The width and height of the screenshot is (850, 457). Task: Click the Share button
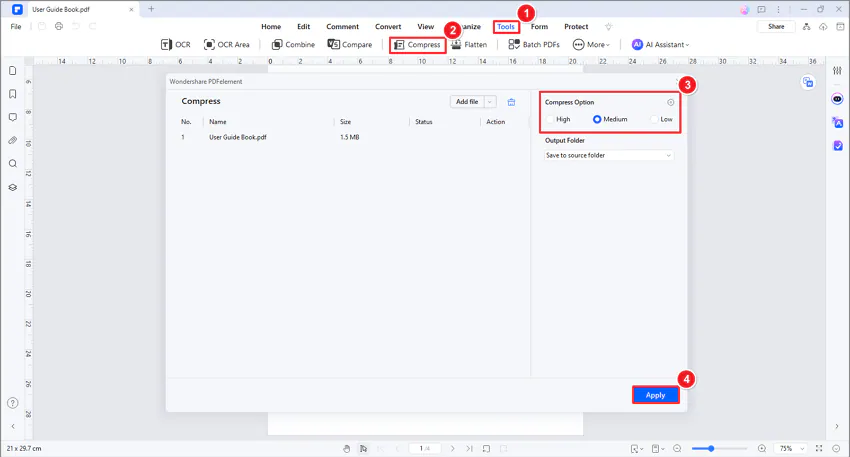coord(776,27)
